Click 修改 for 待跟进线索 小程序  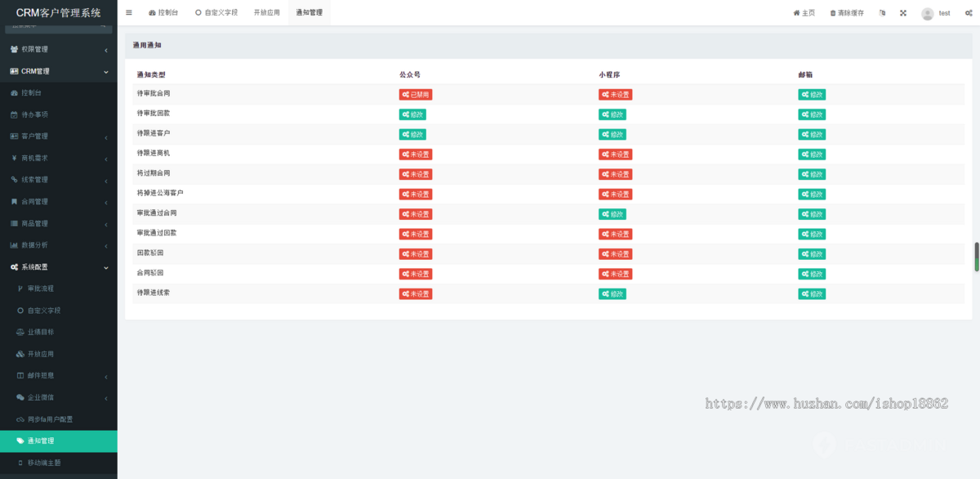coord(612,294)
